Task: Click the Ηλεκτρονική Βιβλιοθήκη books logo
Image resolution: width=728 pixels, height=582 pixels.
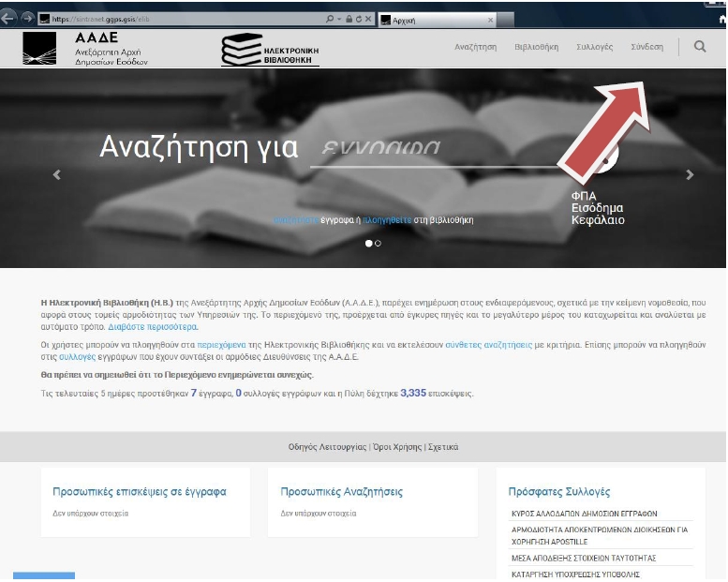Action: (x=271, y=50)
